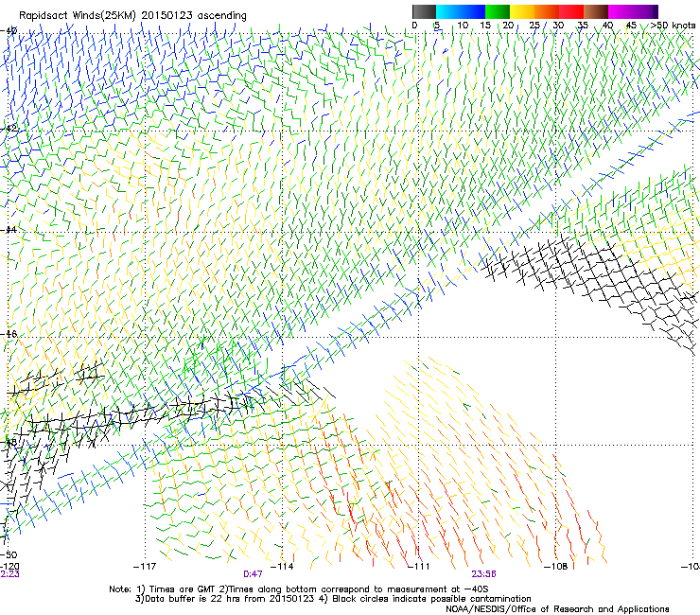Screen dimensions: 700x615
Task: Click the '-50' latitude axis label
Action: click(x=9, y=554)
